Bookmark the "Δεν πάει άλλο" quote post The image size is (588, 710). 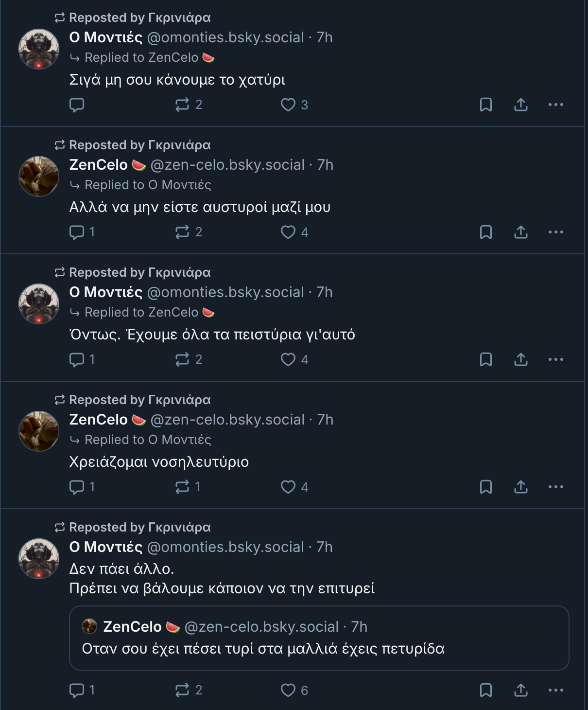(486, 690)
